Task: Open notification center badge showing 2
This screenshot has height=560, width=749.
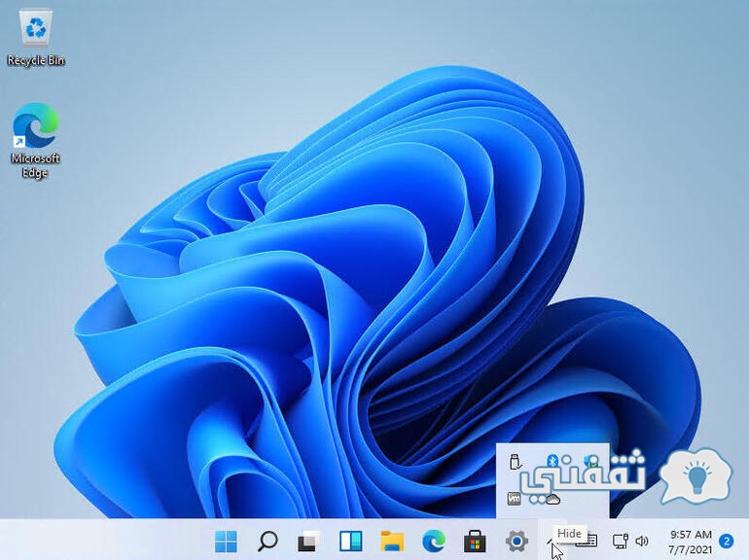Action: click(727, 542)
